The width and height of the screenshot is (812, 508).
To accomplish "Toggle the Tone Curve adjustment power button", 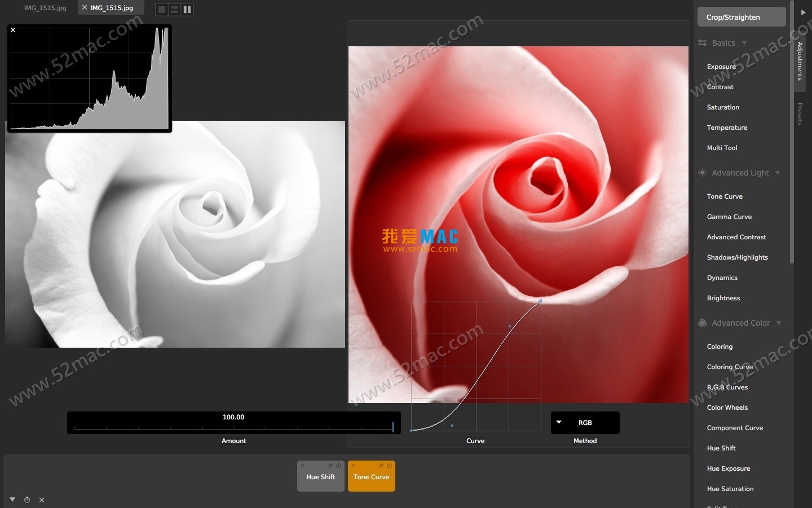I will (389, 466).
